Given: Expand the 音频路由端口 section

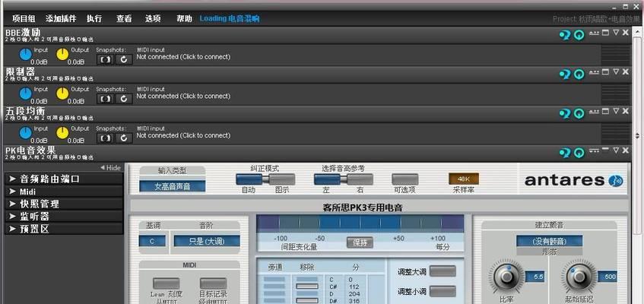Looking at the screenshot, I should click(x=64, y=179).
